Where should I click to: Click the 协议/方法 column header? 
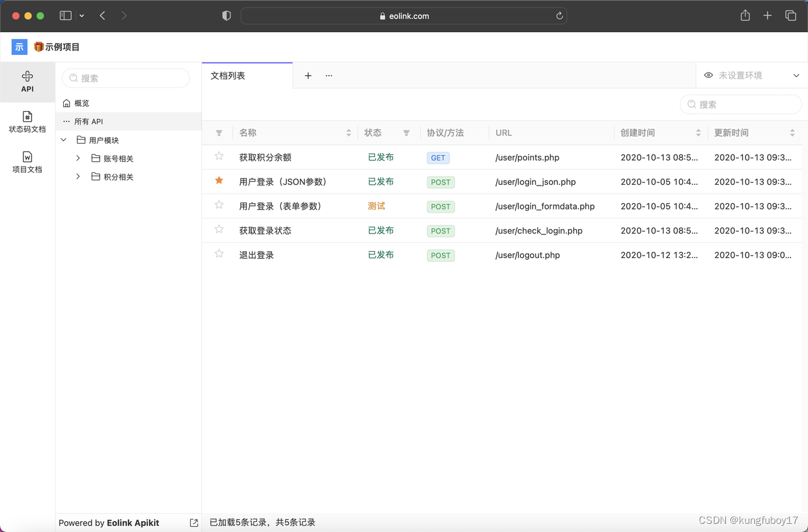pos(445,133)
